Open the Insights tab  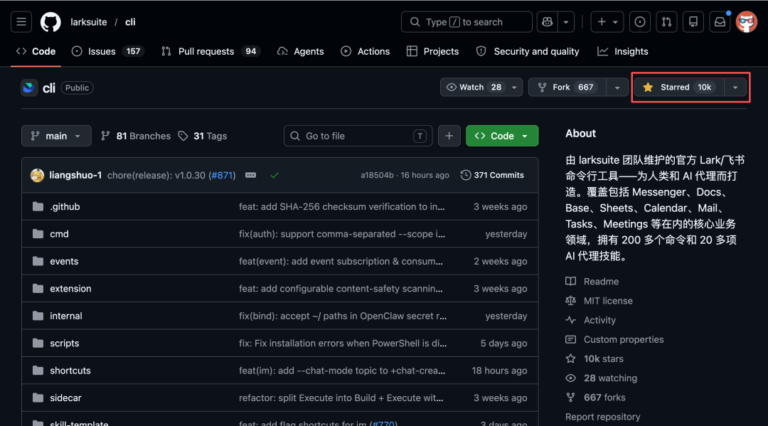pos(623,51)
